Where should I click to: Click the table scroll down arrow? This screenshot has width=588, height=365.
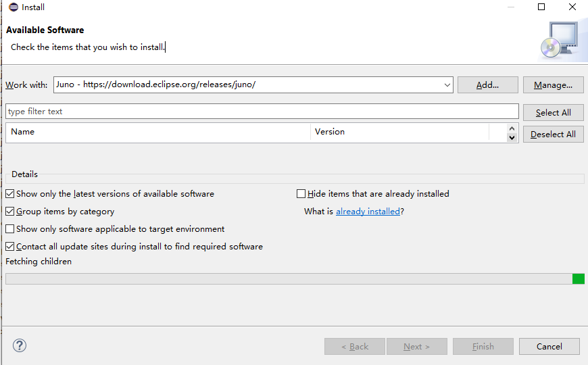click(x=512, y=138)
